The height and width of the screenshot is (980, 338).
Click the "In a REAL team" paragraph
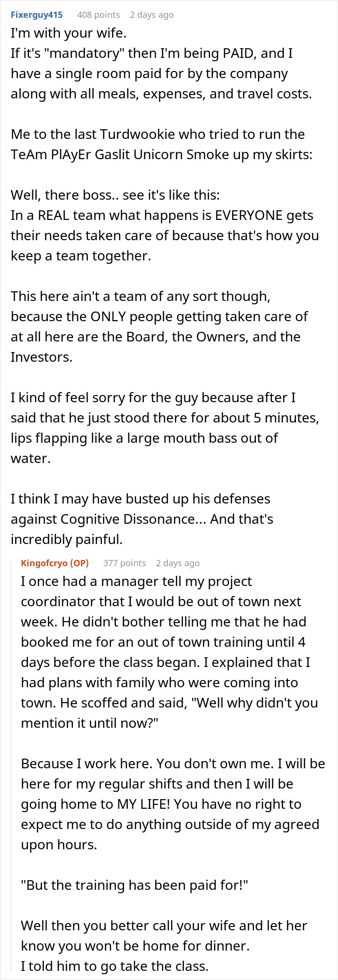tap(164, 235)
